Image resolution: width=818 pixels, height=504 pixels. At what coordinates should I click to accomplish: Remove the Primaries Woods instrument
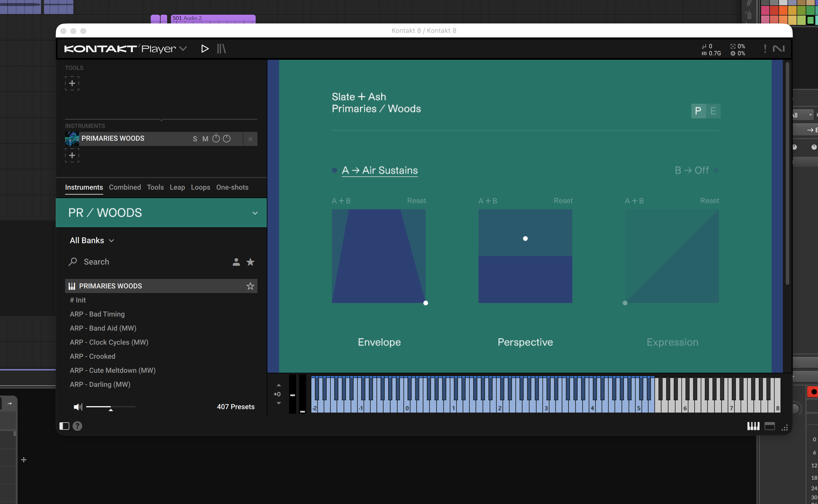click(x=250, y=139)
